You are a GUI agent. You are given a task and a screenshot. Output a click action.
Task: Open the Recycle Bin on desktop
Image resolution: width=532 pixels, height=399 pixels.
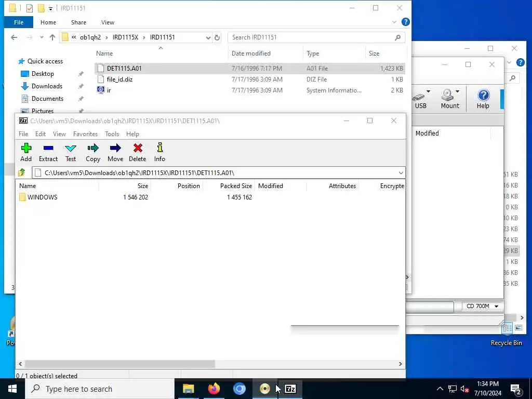507,334
